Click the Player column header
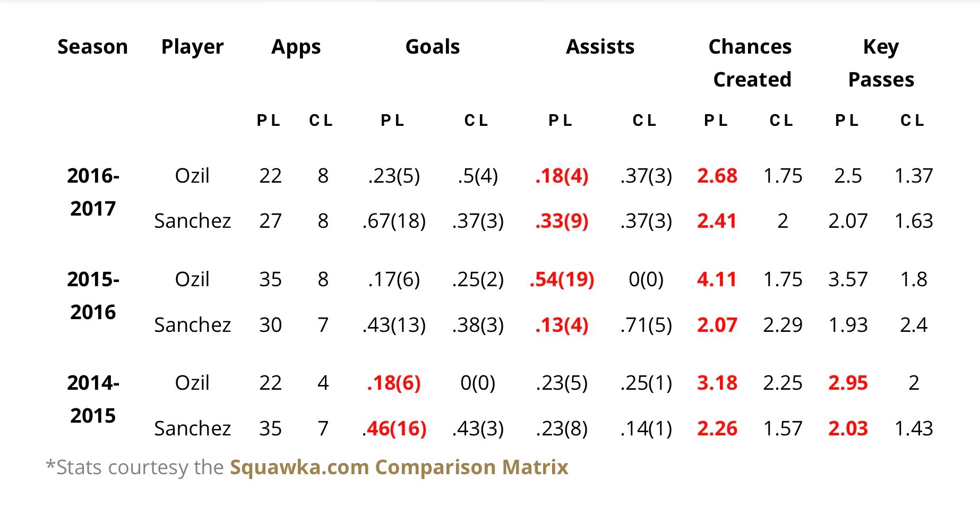 (x=192, y=47)
